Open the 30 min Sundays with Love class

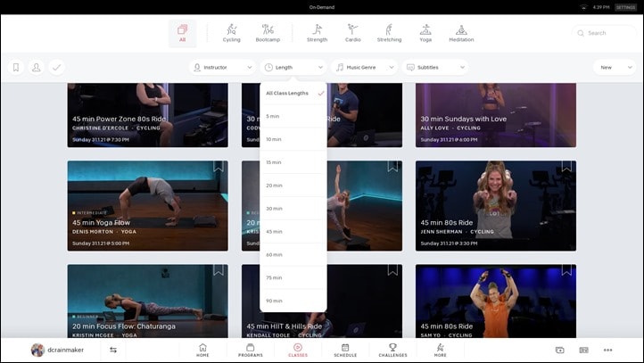click(x=496, y=115)
